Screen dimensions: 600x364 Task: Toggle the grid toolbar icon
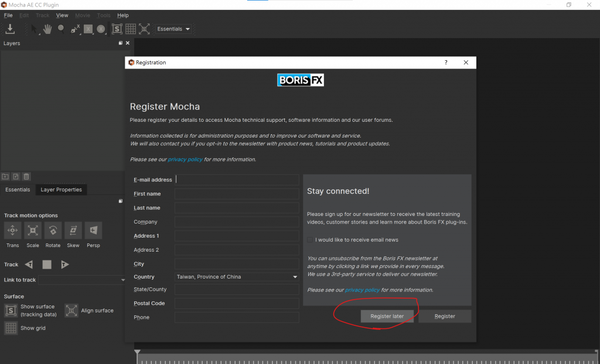click(131, 29)
